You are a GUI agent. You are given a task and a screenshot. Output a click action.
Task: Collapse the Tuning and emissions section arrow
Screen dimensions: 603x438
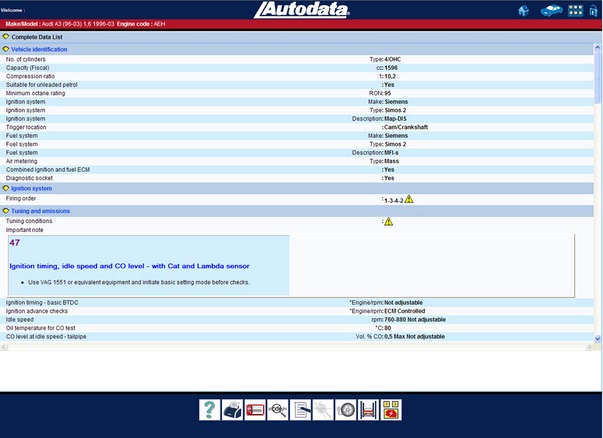pyautogui.click(x=5, y=211)
